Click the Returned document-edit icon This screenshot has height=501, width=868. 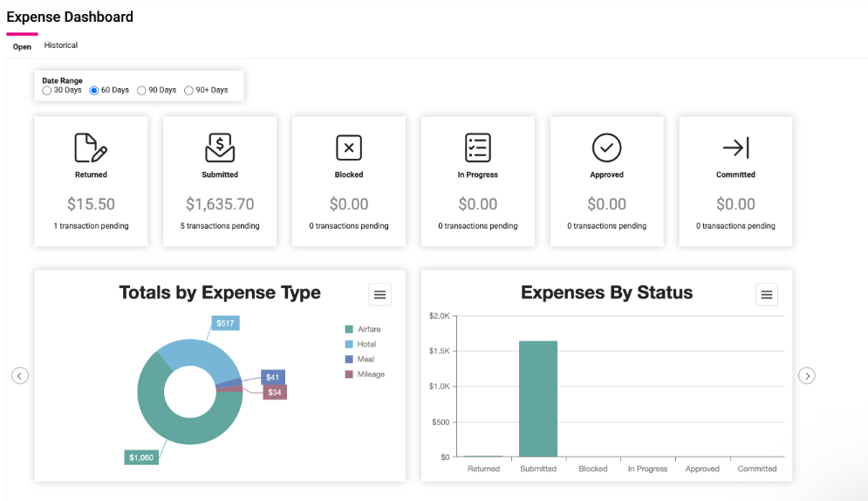tap(91, 148)
